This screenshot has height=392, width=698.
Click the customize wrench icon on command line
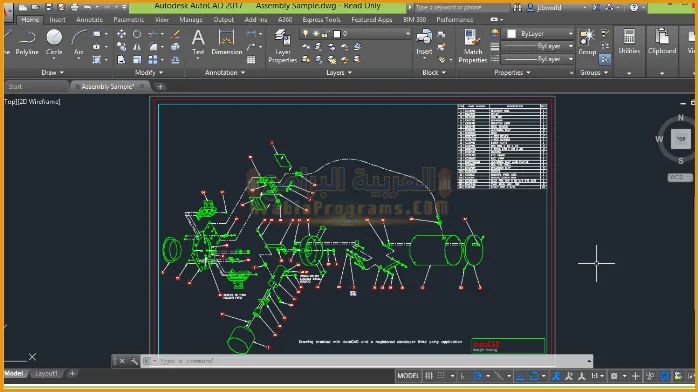134,361
